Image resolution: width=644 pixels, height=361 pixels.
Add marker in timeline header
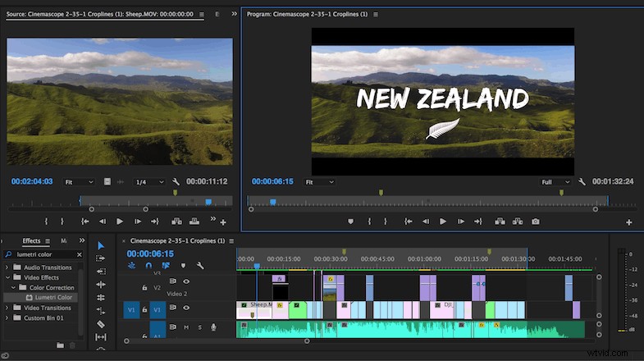coord(183,266)
